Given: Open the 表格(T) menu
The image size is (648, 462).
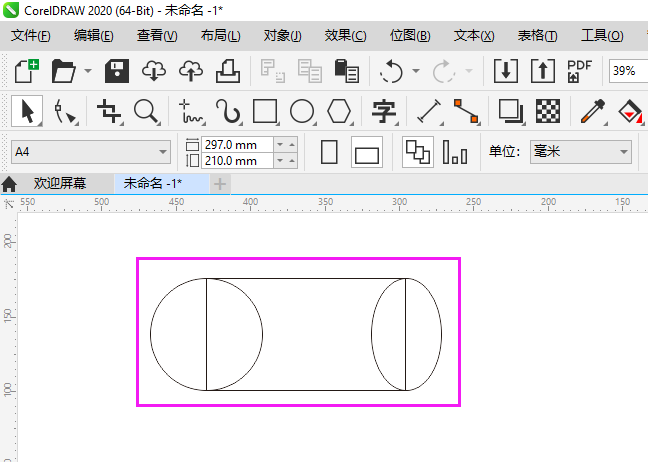Looking at the screenshot, I should coord(537,36).
